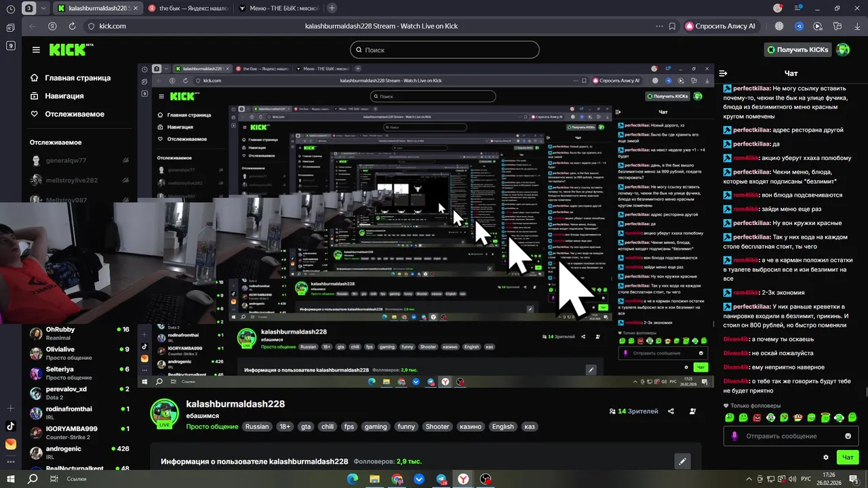Open the Selteriya channel in sidebar

[80, 373]
